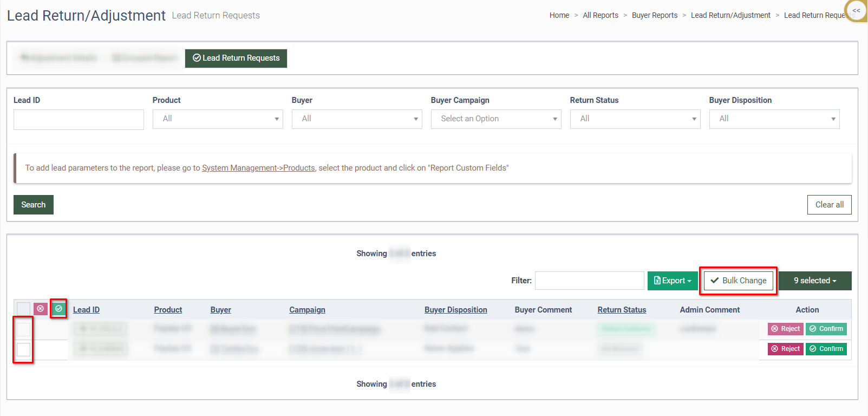Click the pink bulk reject icon in table header

(x=40, y=309)
